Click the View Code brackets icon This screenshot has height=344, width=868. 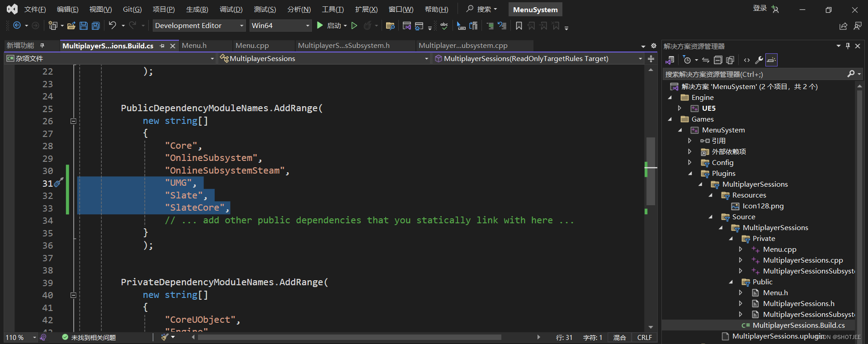pyautogui.click(x=747, y=60)
